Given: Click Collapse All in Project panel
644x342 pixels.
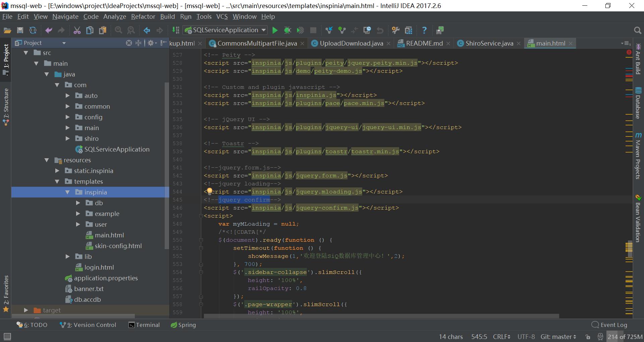Looking at the screenshot, I should 138,43.
